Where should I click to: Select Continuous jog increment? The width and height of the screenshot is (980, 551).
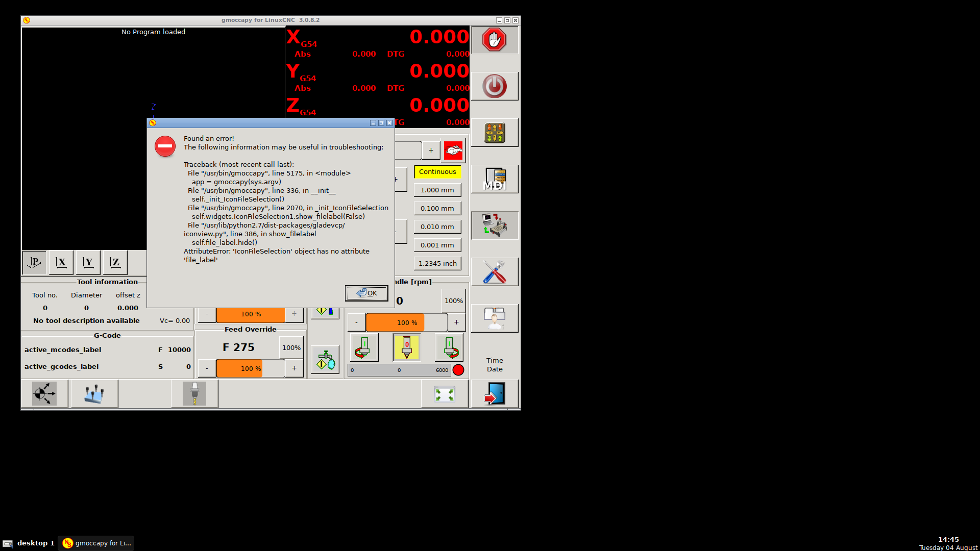click(437, 172)
